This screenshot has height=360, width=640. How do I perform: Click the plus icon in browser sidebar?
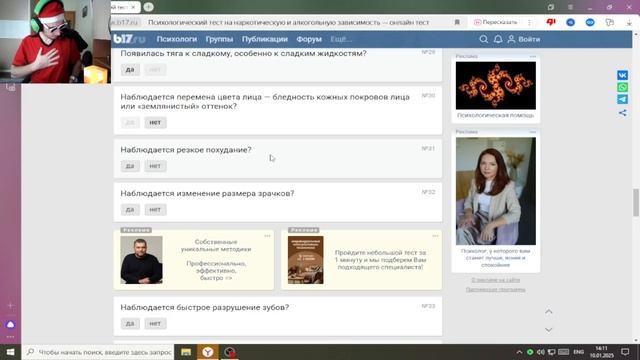coord(10,305)
